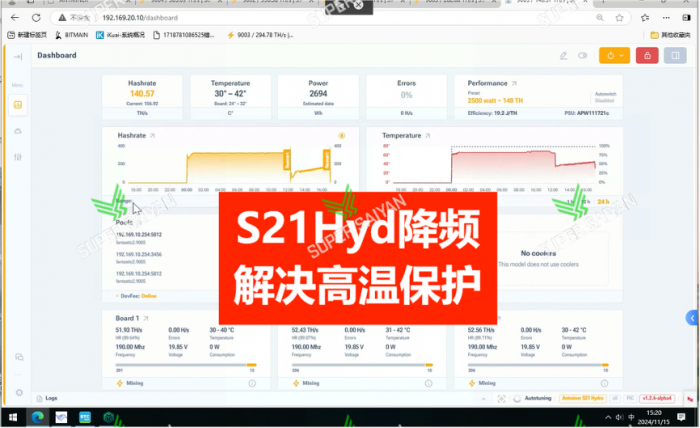The width and height of the screenshot is (700, 428).
Task: Open info icon on 52.43 TH/s board
Action: [x=429, y=383]
